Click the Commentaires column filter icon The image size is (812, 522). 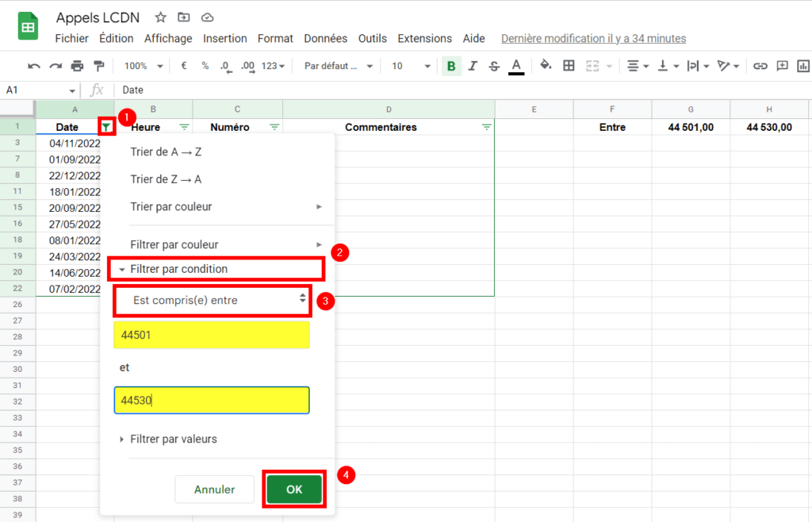[x=486, y=127]
